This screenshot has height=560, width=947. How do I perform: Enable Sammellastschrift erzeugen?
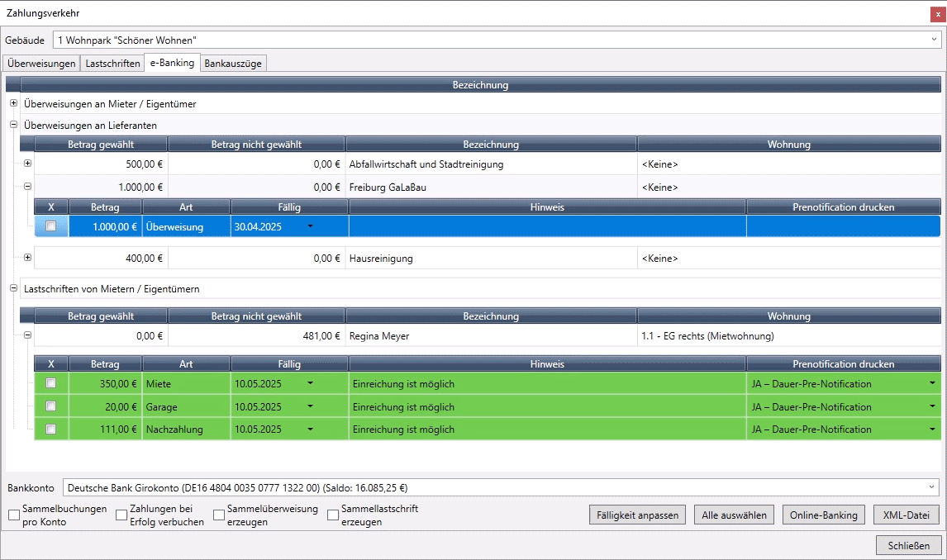pos(333,515)
